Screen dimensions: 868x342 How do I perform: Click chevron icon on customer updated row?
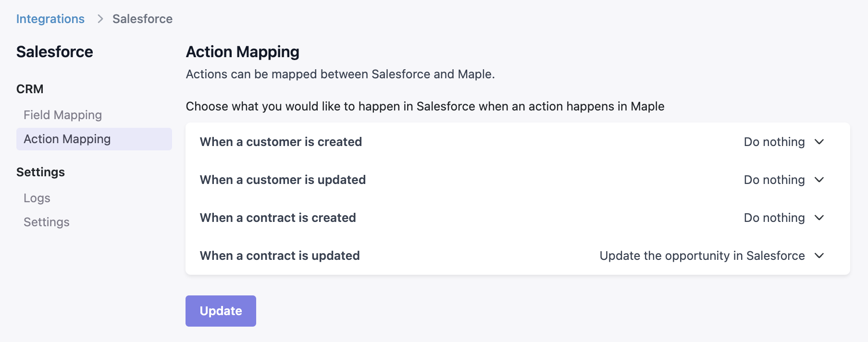point(819,180)
